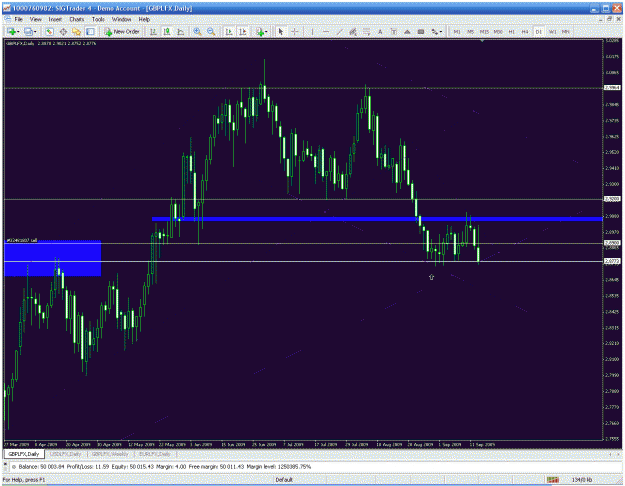The height and width of the screenshot is (486, 625).
Task: Select the rectangle shape tool
Action: 421,32
